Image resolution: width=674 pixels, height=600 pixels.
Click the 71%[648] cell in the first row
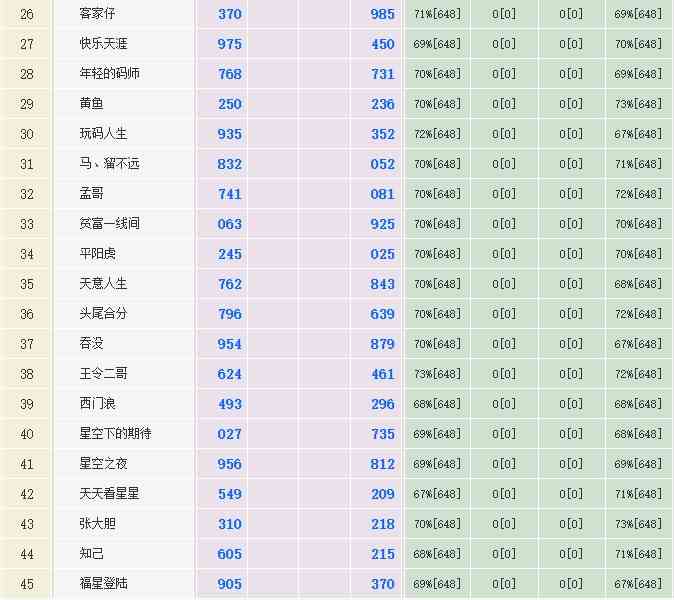click(438, 14)
